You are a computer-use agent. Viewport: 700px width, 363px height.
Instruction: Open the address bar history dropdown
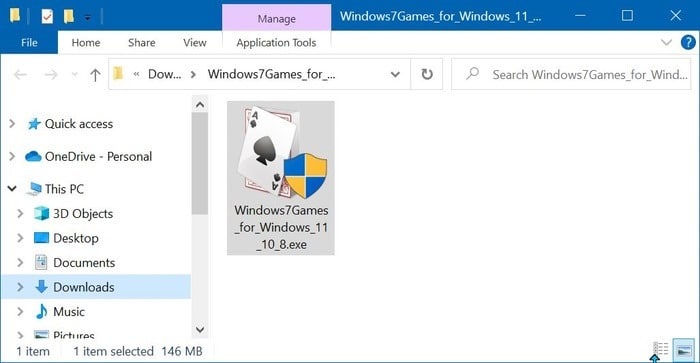(395, 74)
